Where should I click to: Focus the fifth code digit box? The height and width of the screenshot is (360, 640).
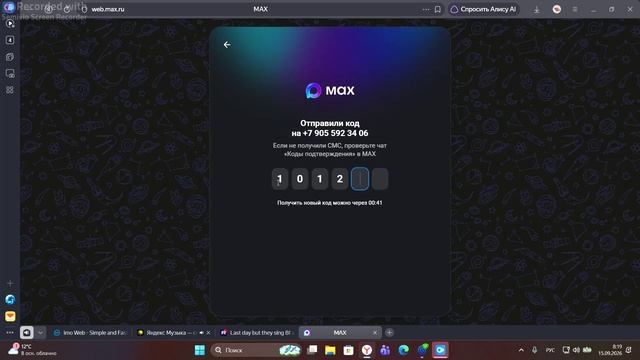pos(360,179)
